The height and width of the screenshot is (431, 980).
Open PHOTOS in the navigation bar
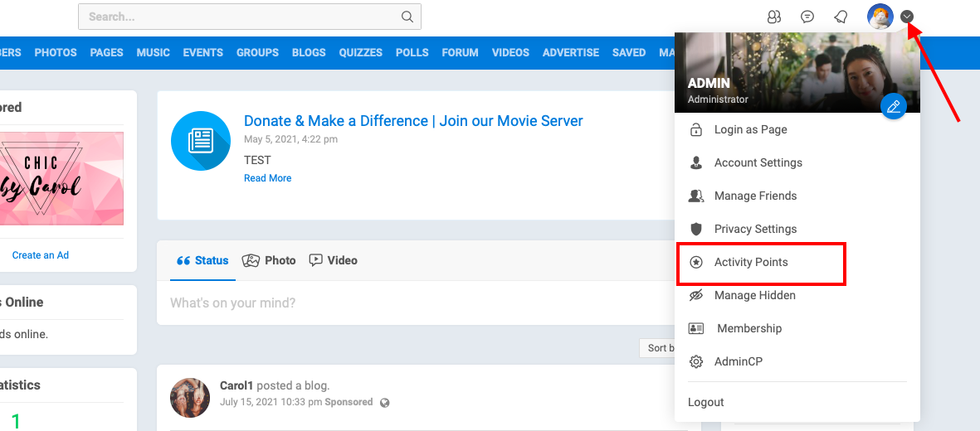pyautogui.click(x=56, y=53)
